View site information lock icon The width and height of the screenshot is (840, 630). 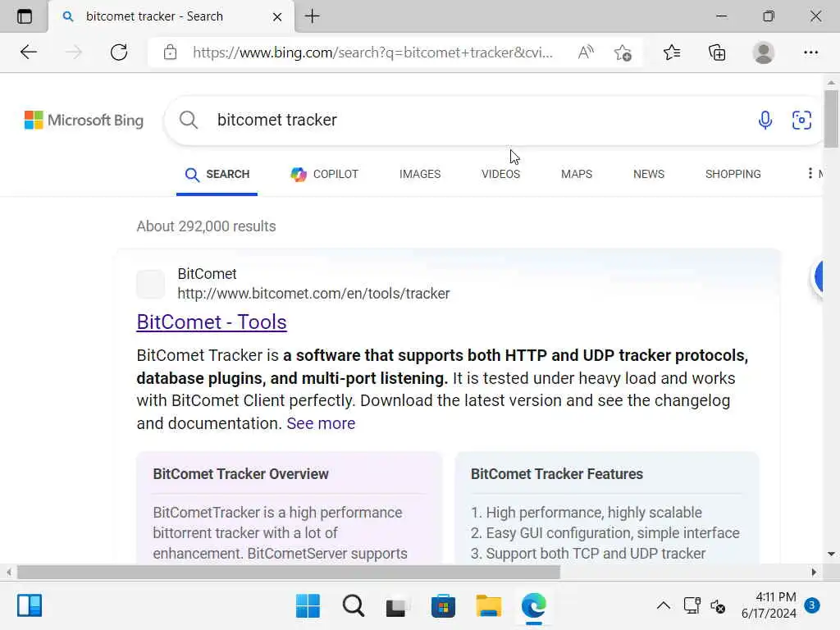pyautogui.click(x=171, y=52)
